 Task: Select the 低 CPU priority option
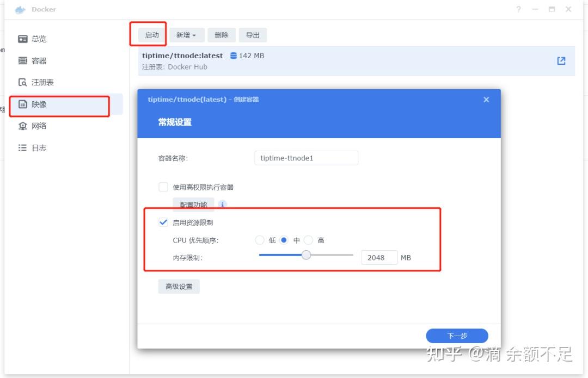[x=260, y=240]
